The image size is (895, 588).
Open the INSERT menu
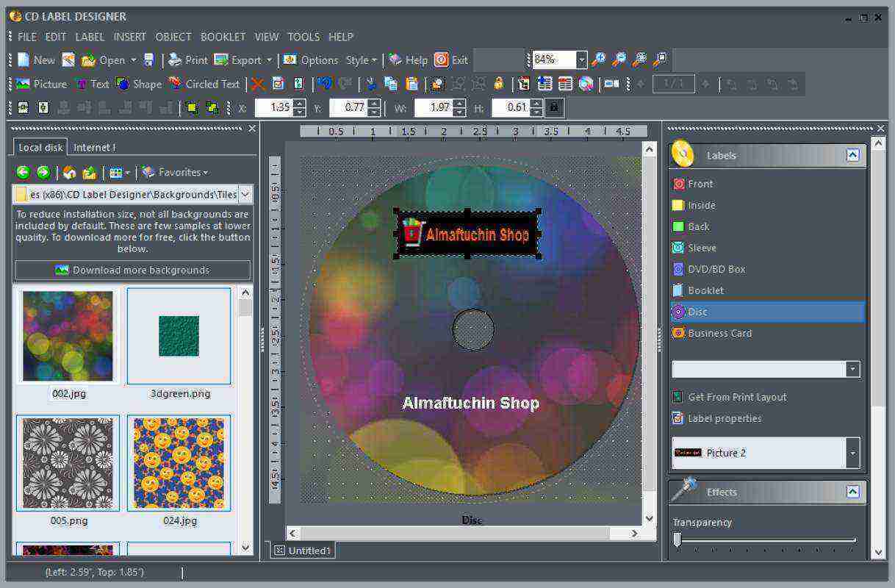click(x=130, y=37)
